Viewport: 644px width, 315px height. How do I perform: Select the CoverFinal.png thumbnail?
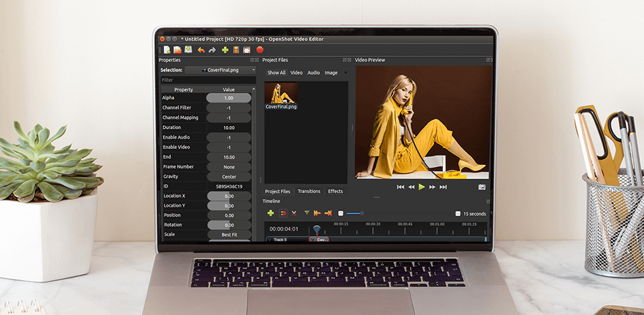click(281, 92)
